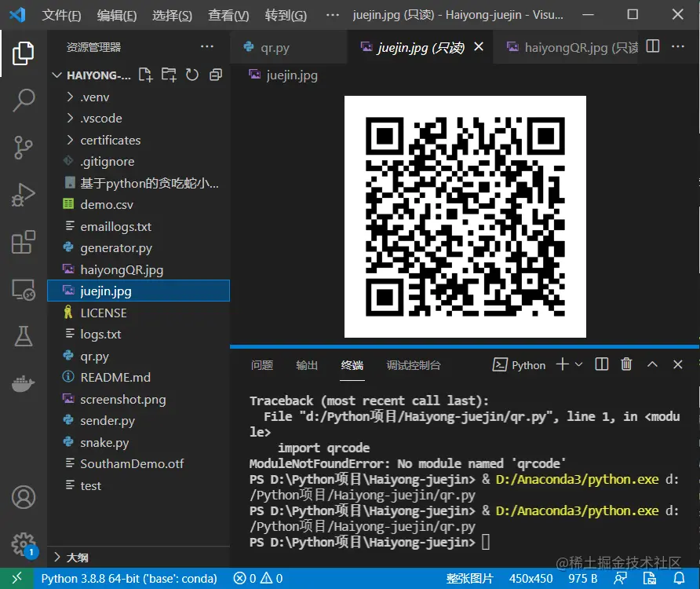
Task: Open the Run and Debug view
Action: pyautogui.click(x=24, y=195)
